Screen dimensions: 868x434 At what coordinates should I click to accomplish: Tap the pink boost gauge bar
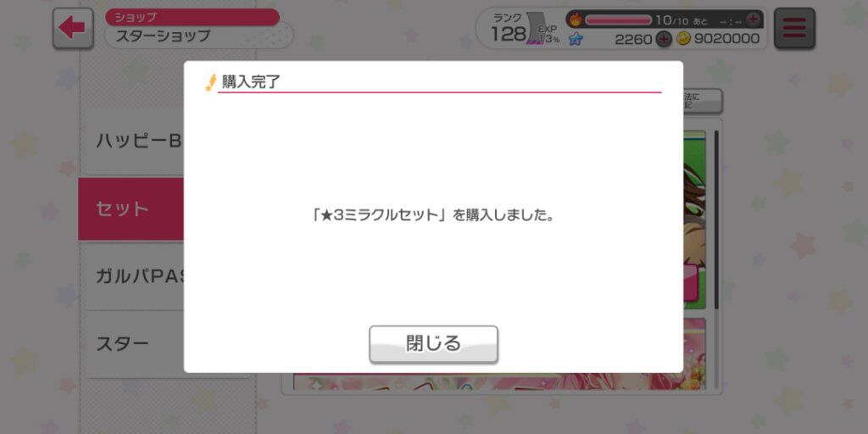click(618, 20)
